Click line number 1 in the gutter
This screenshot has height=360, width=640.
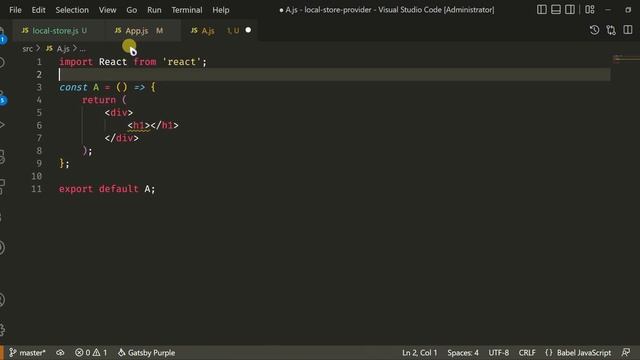[x=39, y=62]
